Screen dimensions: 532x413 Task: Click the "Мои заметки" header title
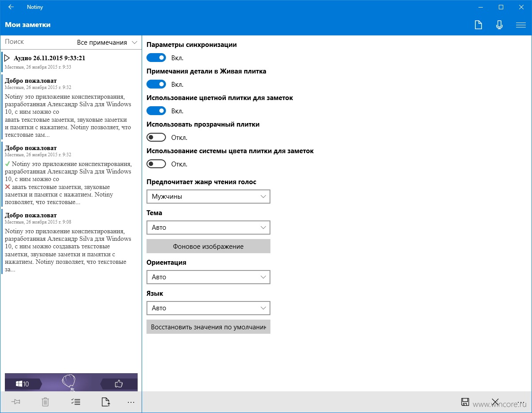[x=28, y=25]
